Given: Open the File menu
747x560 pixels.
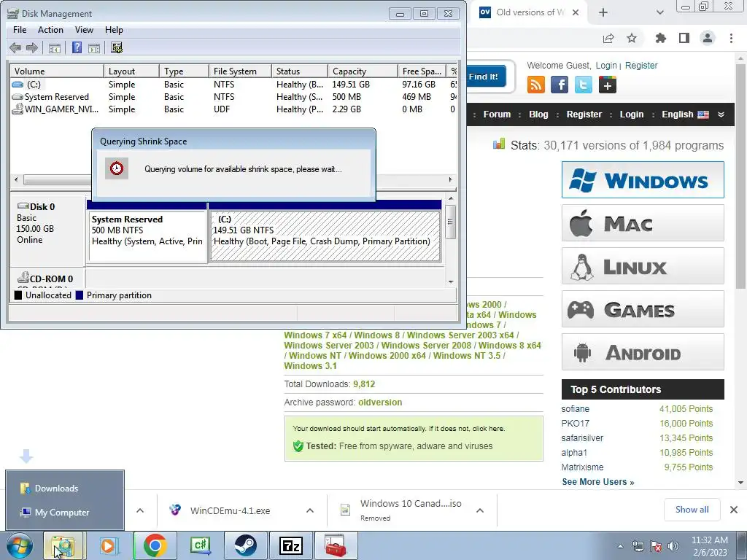Looking at the screenshot, I should [x=20, y=29].
